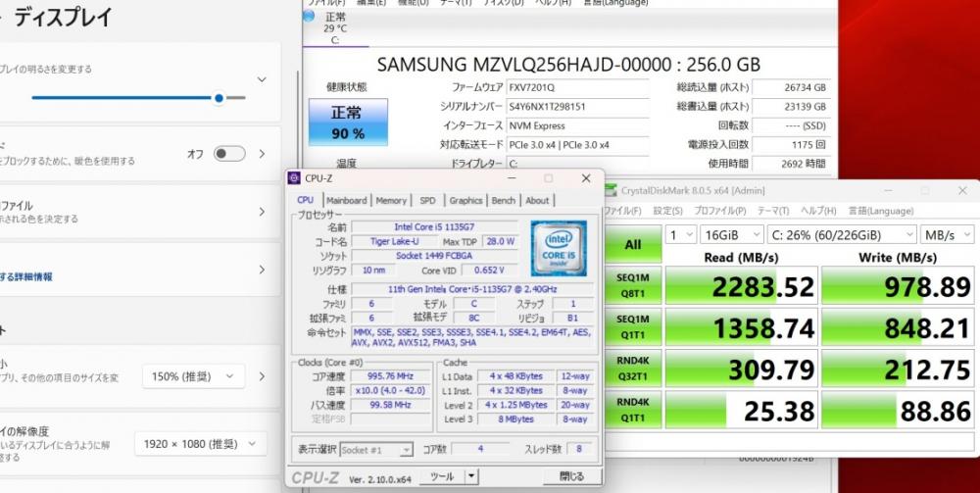
Task: Click total host writes value 23139 GB
Action: (x=791, y=107)
